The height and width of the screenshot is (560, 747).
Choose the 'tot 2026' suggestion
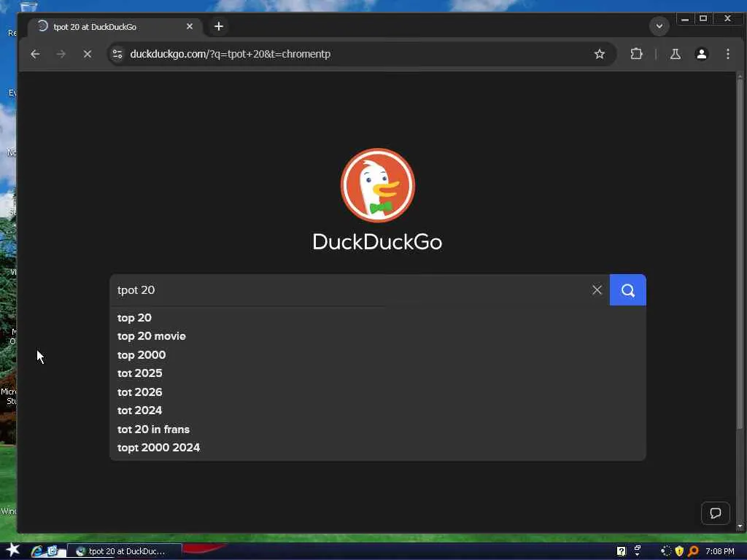(x=378, y=392)
